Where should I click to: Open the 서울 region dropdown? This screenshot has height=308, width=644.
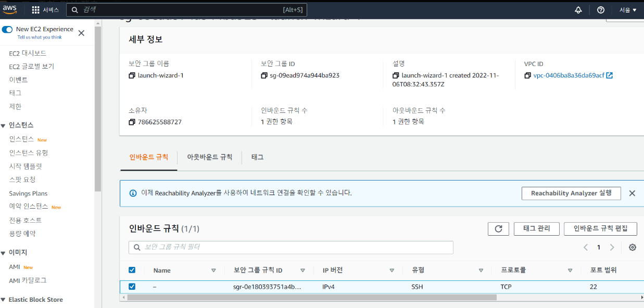tap(628, 10)
